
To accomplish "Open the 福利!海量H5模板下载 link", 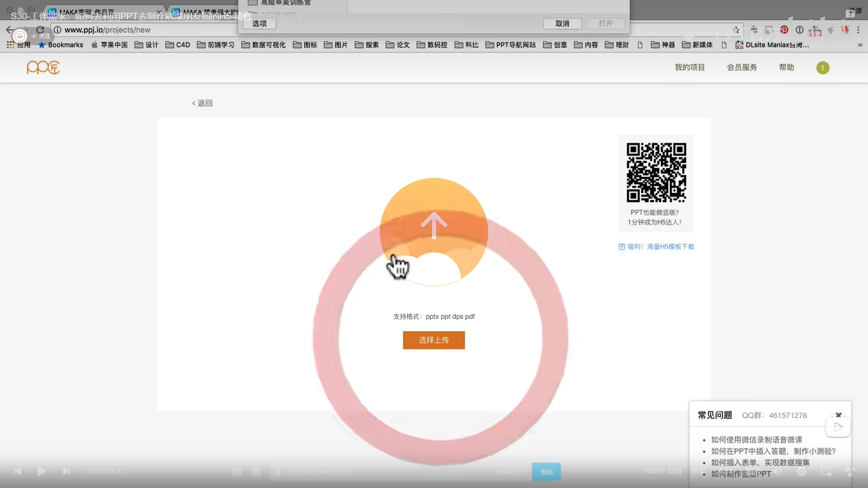I will [x=656, y=247].
